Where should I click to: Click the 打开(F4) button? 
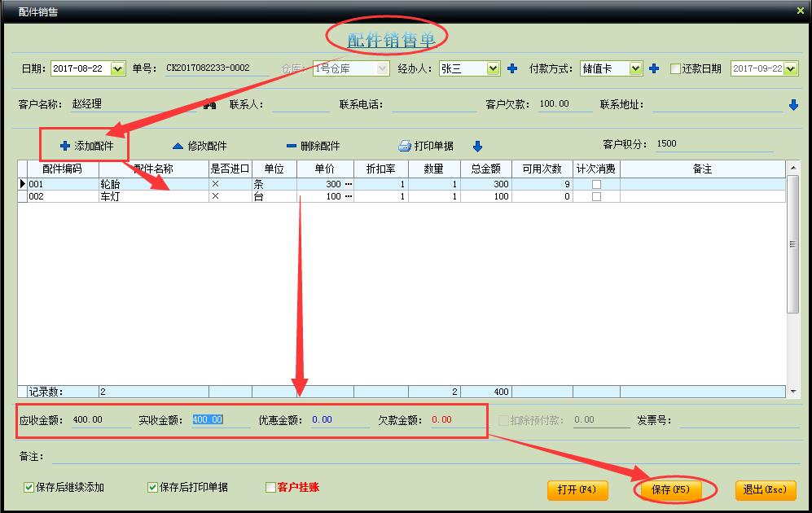(577, 490)
